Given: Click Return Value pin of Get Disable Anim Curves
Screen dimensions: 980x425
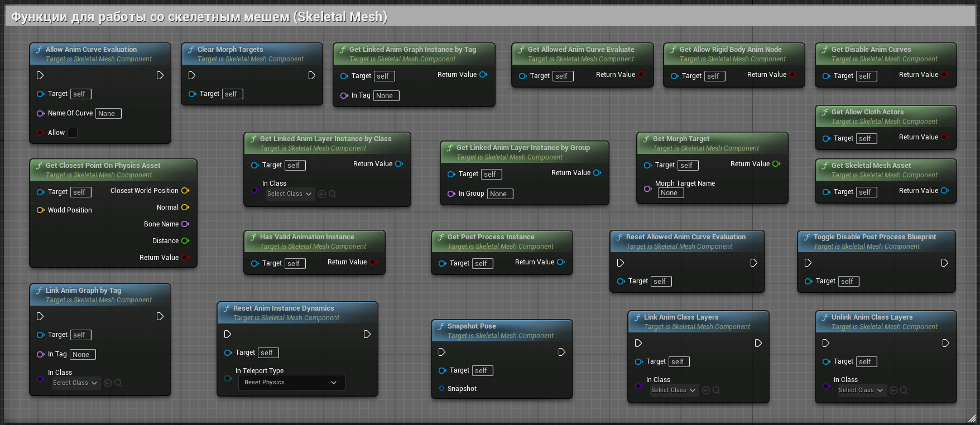Looking at the screenshot, I should point(945,74).
